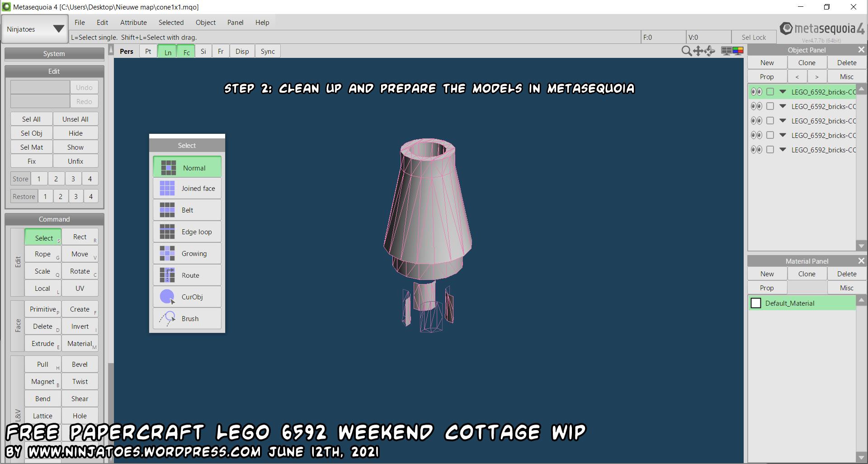Check lock box of fourth LEGO_6592 object

pos(770,135)
